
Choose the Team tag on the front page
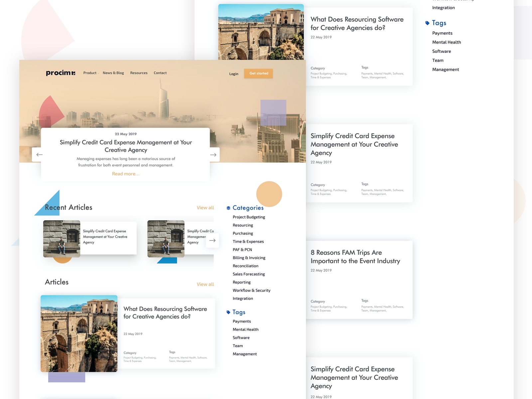238,346
